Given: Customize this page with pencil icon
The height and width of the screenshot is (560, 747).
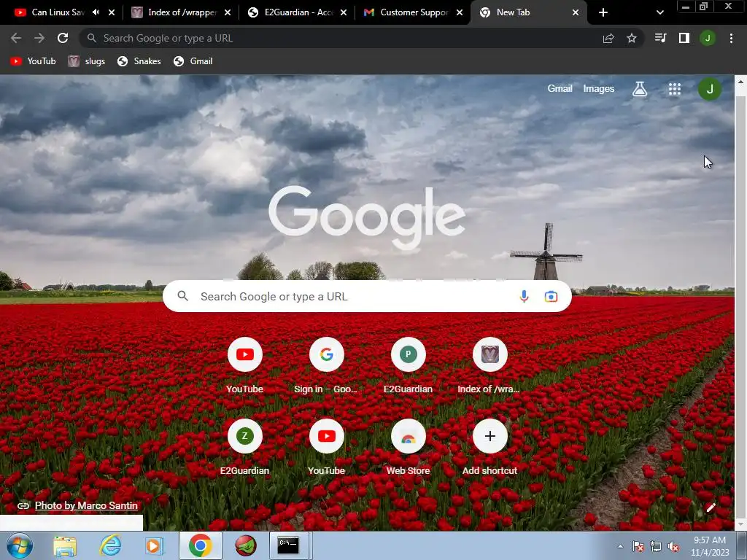Looking at the screenshot, I should click(x=711, y=507).
